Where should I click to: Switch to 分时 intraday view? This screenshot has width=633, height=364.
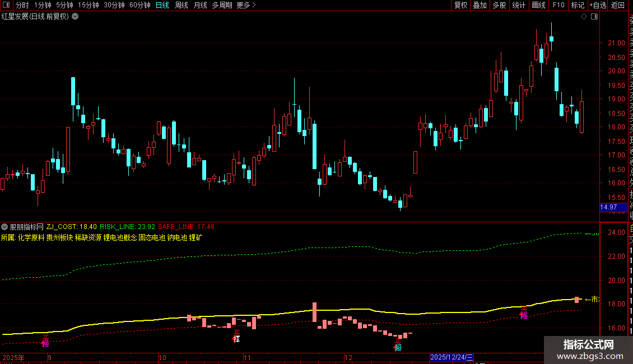click(x=22, y=5)
